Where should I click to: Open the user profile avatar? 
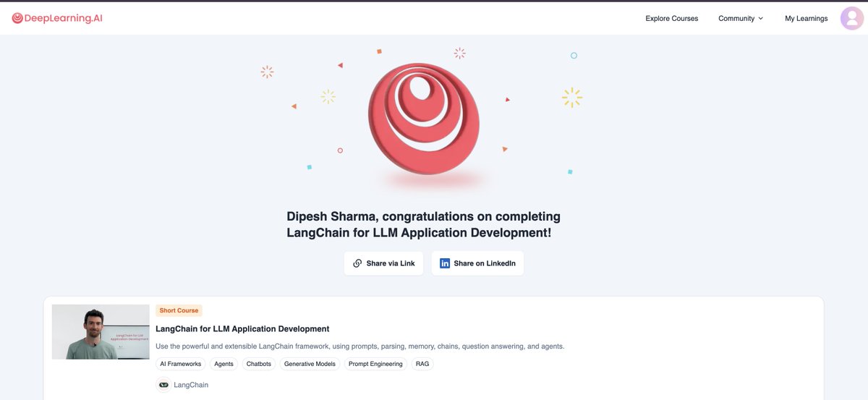(852, 18)
